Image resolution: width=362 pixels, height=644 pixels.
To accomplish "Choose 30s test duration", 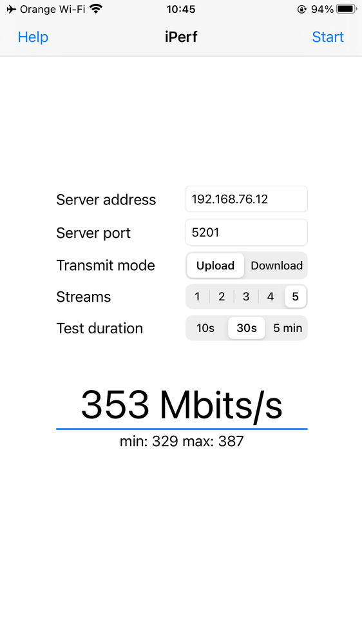I will click(x=246, y=328).
